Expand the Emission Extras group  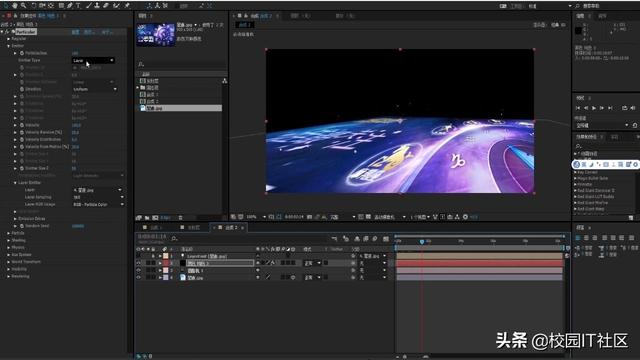(15, 219)
